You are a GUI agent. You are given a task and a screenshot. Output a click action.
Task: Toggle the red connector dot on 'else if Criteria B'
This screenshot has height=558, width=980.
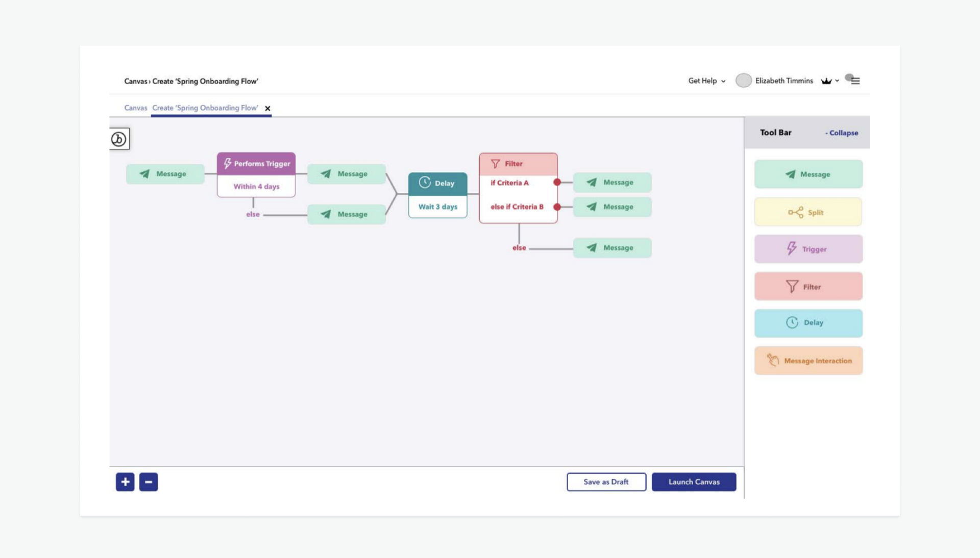coord(557,207)
